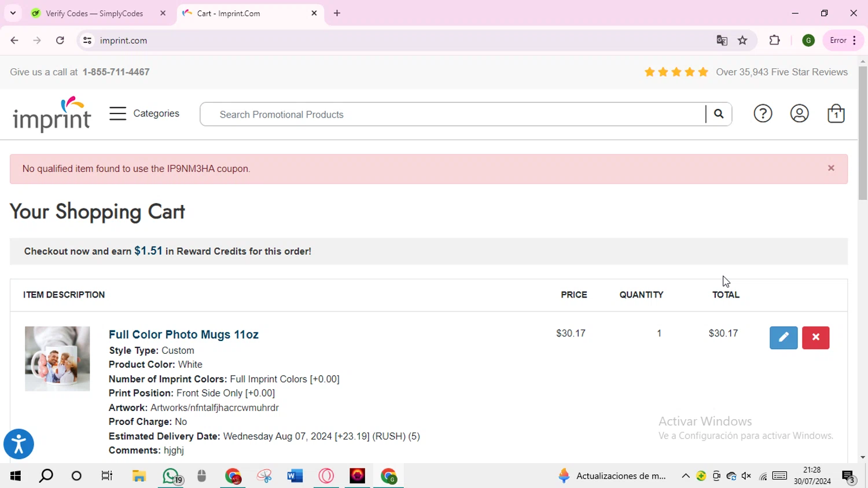Close the Verify Codes SimplyCodes tab
The image size is (868, 488).
pos(163,13)
